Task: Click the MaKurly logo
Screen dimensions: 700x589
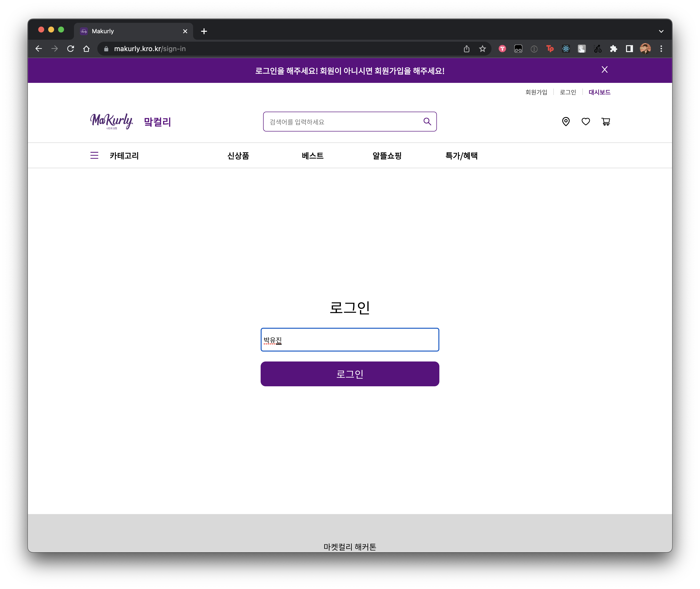Action: (x=112, y=122)
